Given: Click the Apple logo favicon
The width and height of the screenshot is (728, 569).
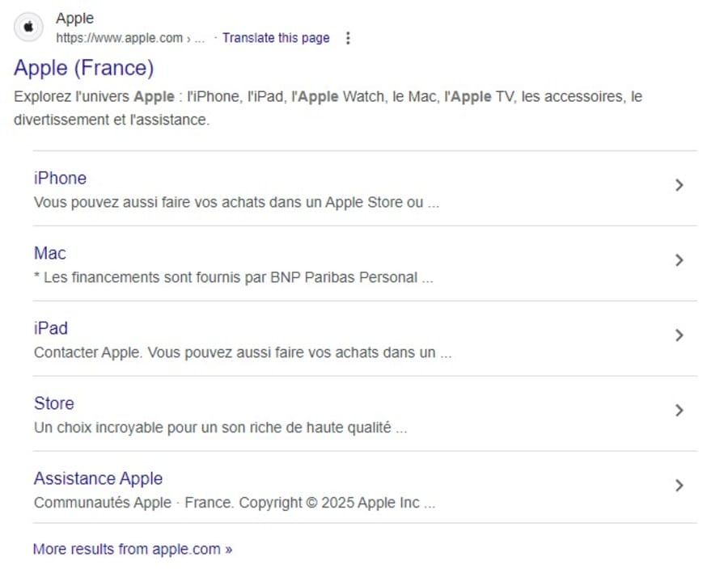Looking at the screenshot, I should tap(29, 27).
